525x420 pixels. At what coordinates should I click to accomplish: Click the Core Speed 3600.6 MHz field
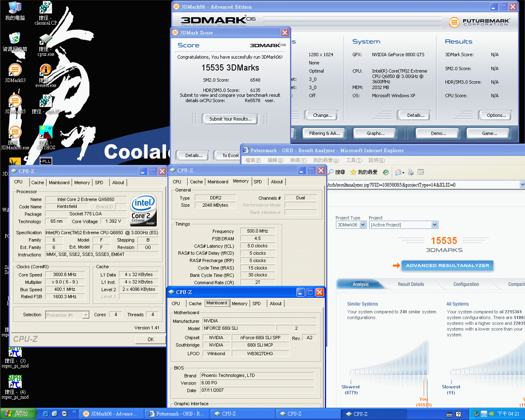[x=65, y=275]
